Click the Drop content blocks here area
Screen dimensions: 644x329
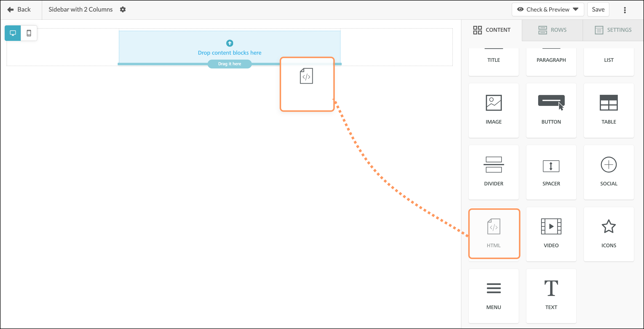[229, 47]
